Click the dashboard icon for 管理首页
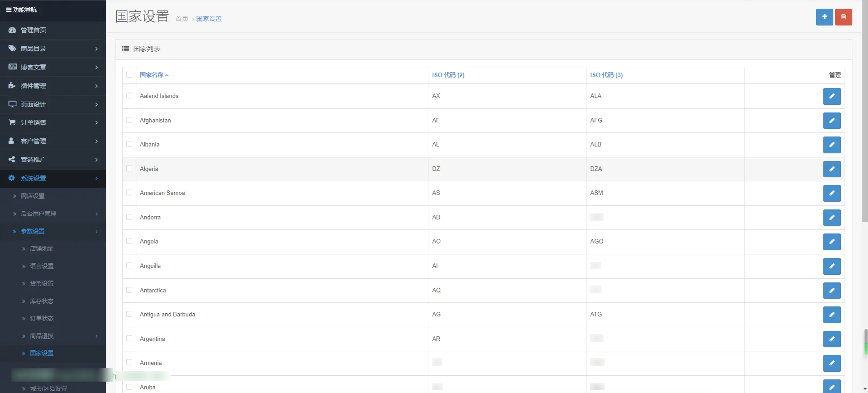This screenshot has height=393, width=868. (x=12, y=30)
